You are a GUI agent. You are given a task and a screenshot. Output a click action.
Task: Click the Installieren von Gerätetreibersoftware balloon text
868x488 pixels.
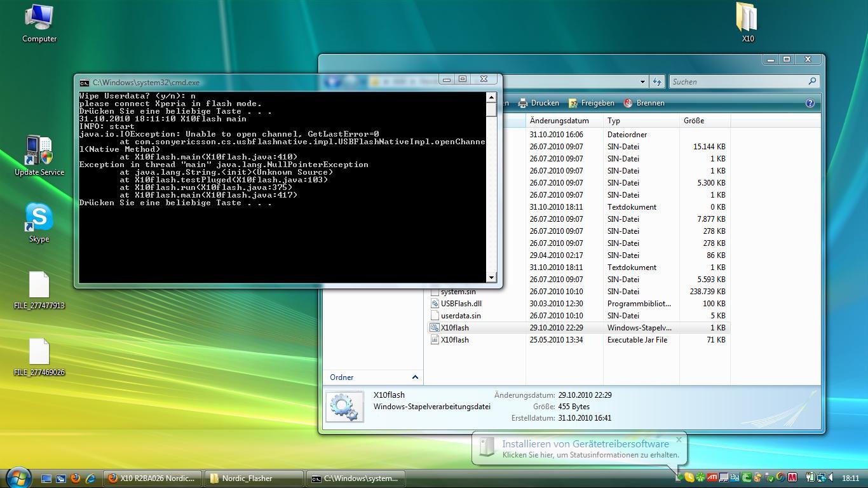pyautogui.click(x=585, y=444)
